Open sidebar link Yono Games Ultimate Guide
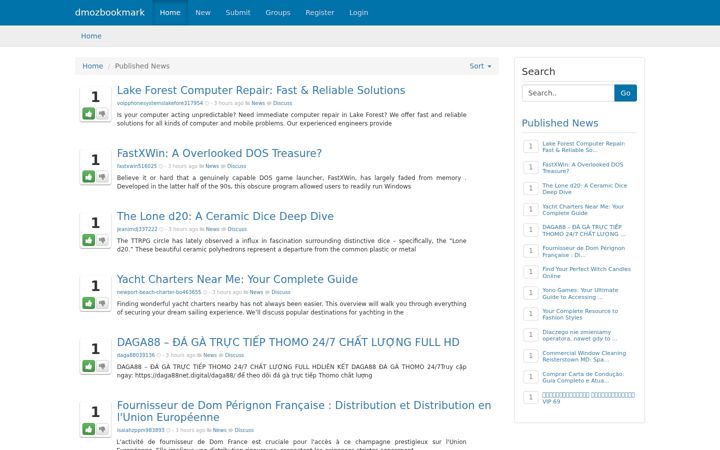Screen dimensions: 720x450 click(580, 293)
